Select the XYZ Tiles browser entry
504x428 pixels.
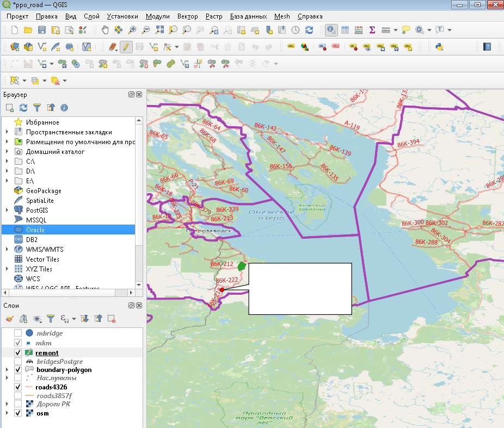[x=39, y=269]
